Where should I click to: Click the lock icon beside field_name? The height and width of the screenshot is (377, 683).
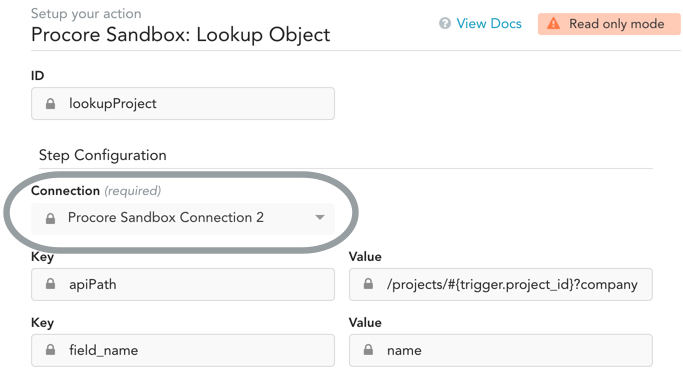pos(51,350)
